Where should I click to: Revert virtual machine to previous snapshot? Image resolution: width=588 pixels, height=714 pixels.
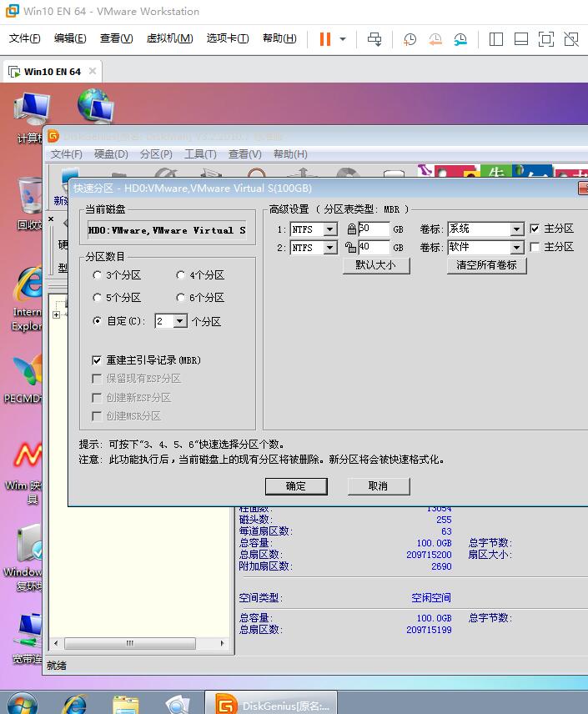pyautogui.click(x=435, y=39)
